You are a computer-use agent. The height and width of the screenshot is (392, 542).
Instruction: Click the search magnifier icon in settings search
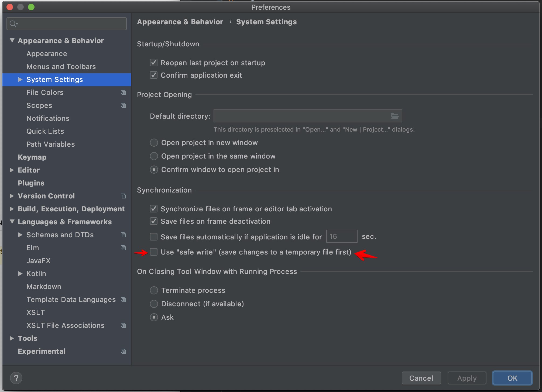click(13, 24)
